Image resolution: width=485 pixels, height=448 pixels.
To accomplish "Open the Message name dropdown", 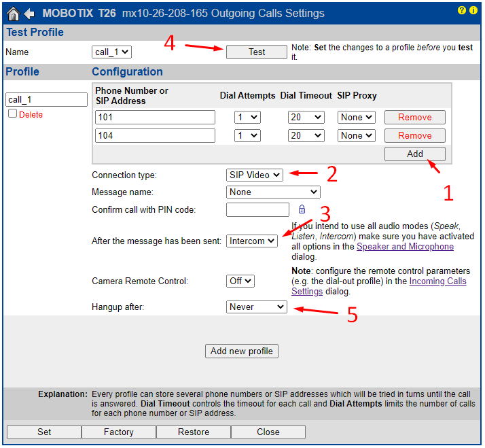I will (272, 192).
